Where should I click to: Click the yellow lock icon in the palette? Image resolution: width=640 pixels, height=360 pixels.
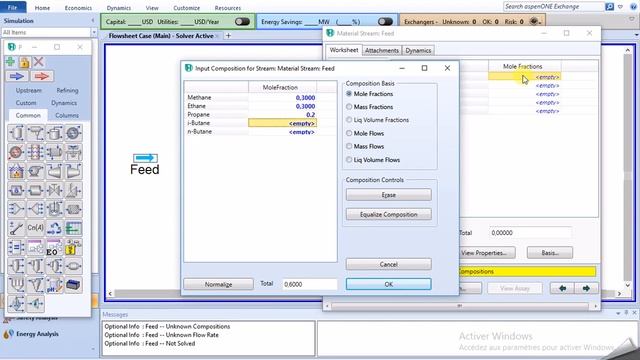(24, 62)
